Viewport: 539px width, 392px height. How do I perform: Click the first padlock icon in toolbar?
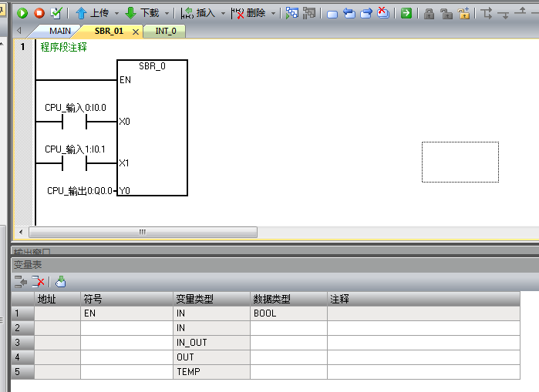pyautogui.click(x=430, y=13)
